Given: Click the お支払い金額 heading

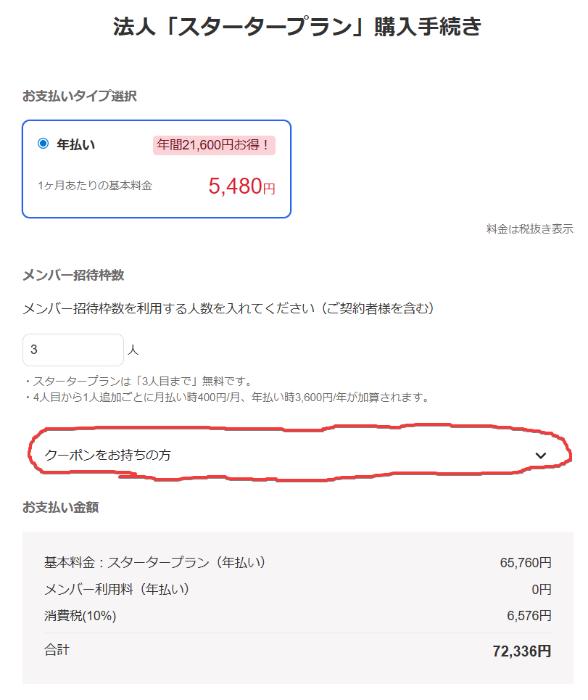Looking at the screenshot, I should [x=60, y=507].
